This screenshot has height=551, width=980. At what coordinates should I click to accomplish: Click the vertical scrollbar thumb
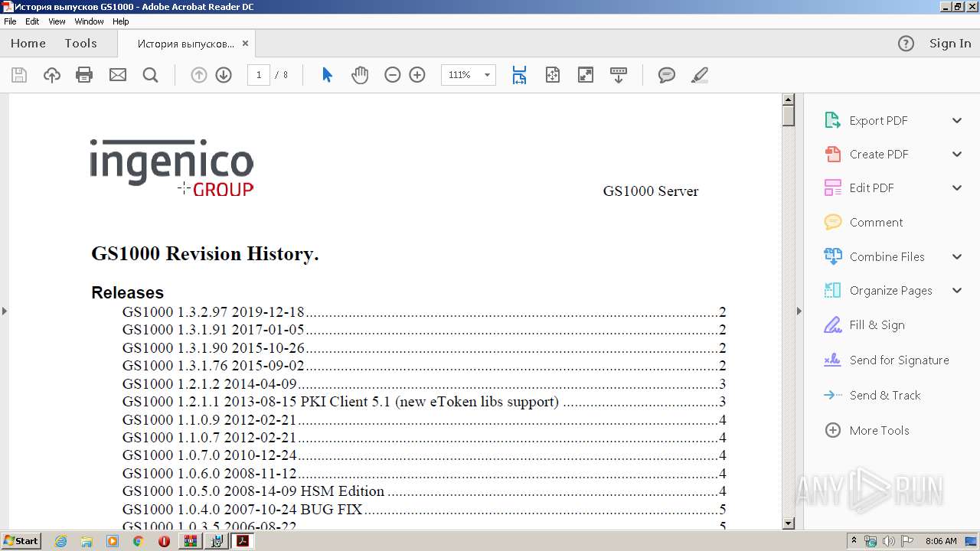(788, 116)
